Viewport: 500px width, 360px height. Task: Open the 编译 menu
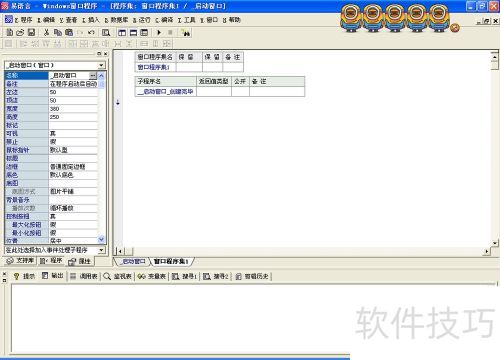click(164, 20)
